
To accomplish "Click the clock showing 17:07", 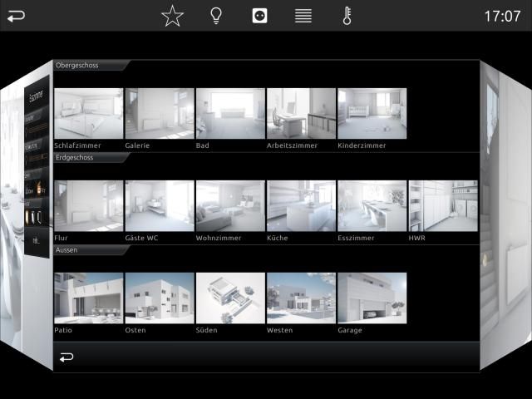I will 502,16.
